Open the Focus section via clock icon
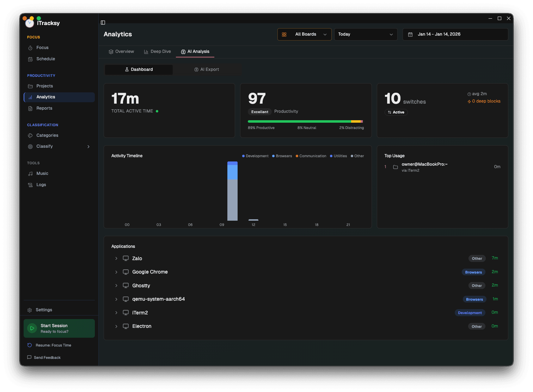The width and height of the screenshot is (533, 392). pyautogui.click(x=30, y=48)
